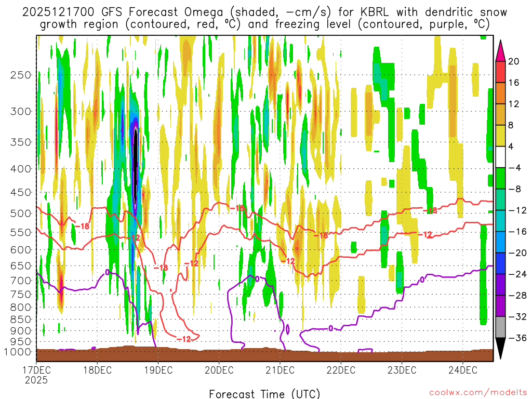Select the red colorbar segment between 16 and 20

click(x=500, y=72)
